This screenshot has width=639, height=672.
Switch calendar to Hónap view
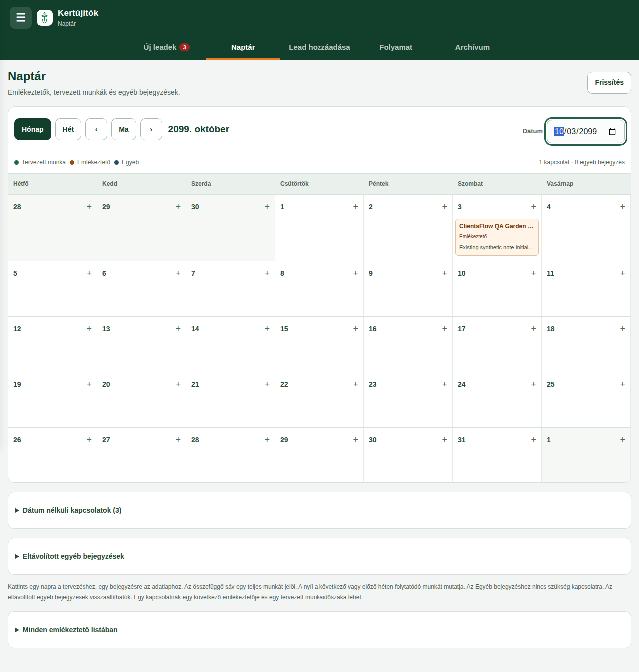tap(33, 129)
